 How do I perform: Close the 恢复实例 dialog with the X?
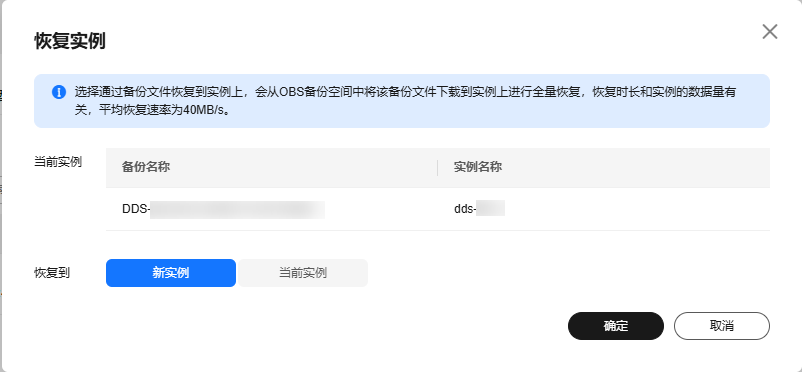(769, 32)
